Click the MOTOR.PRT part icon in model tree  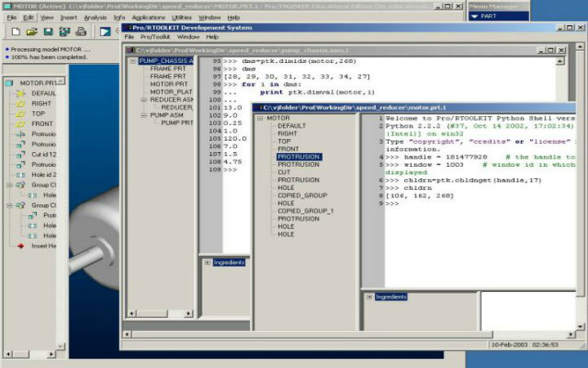pos(9,83)
